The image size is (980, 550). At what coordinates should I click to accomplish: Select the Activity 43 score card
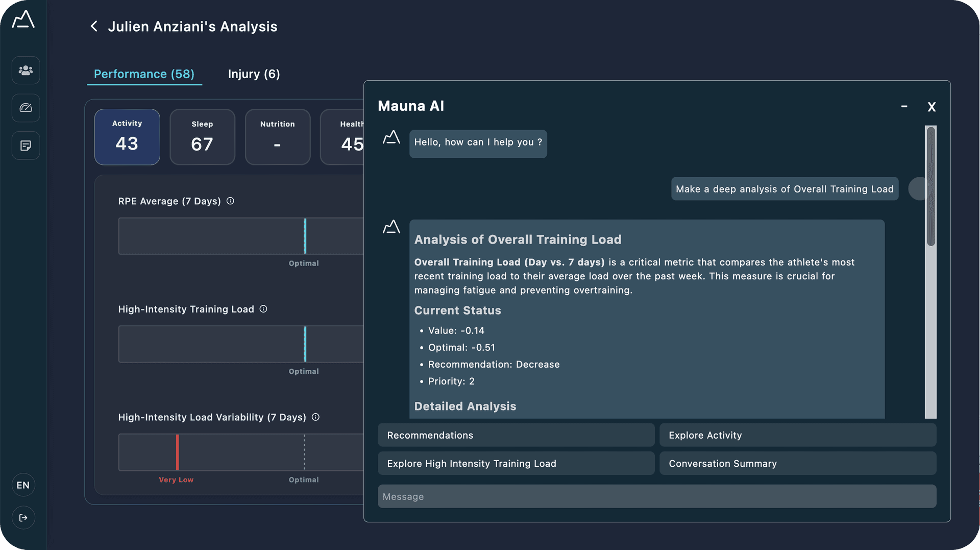point(127,137)
